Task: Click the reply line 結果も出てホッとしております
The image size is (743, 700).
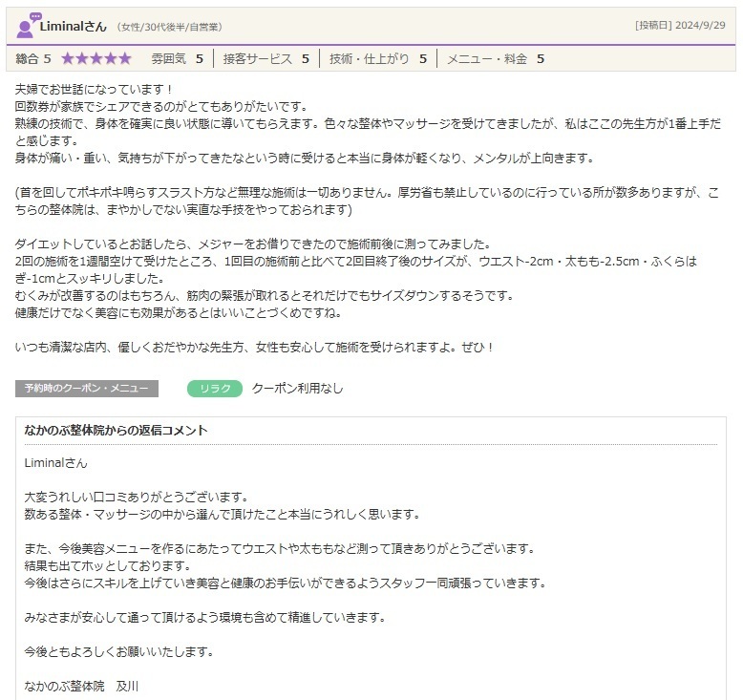Action: [x=108, y=566]
